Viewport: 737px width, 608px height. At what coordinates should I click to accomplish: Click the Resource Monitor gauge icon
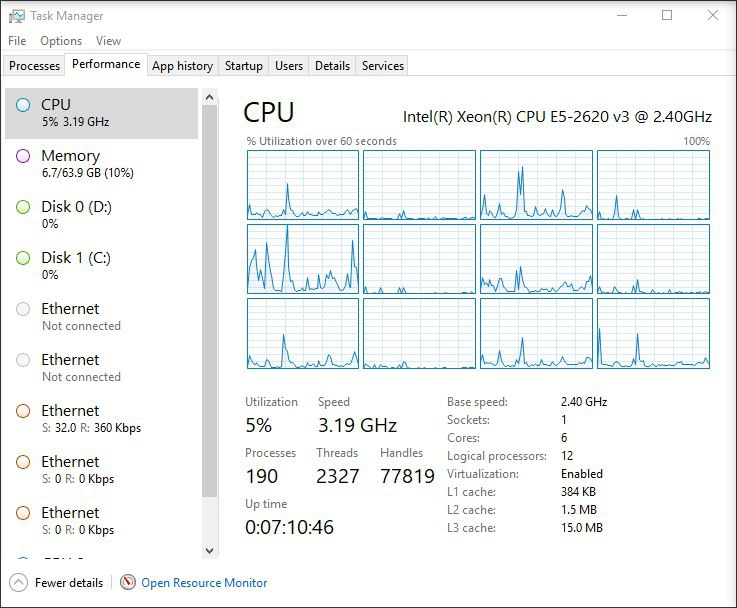click(128, 583)
